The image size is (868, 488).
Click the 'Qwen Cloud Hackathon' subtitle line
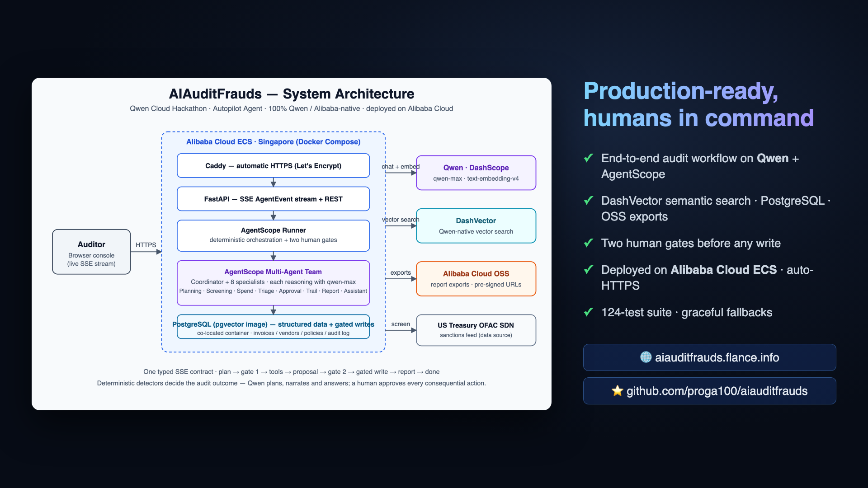(x=292, y=108)
